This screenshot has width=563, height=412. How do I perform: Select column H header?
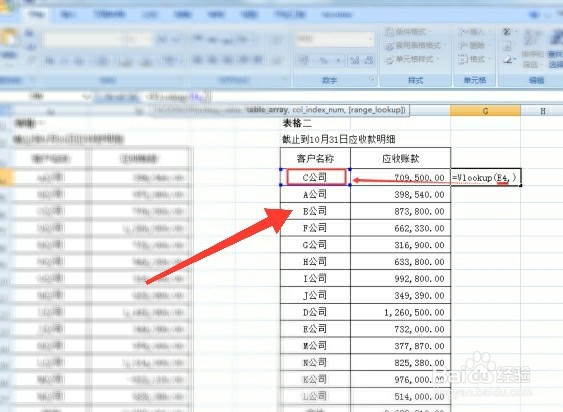coord(542,111)
